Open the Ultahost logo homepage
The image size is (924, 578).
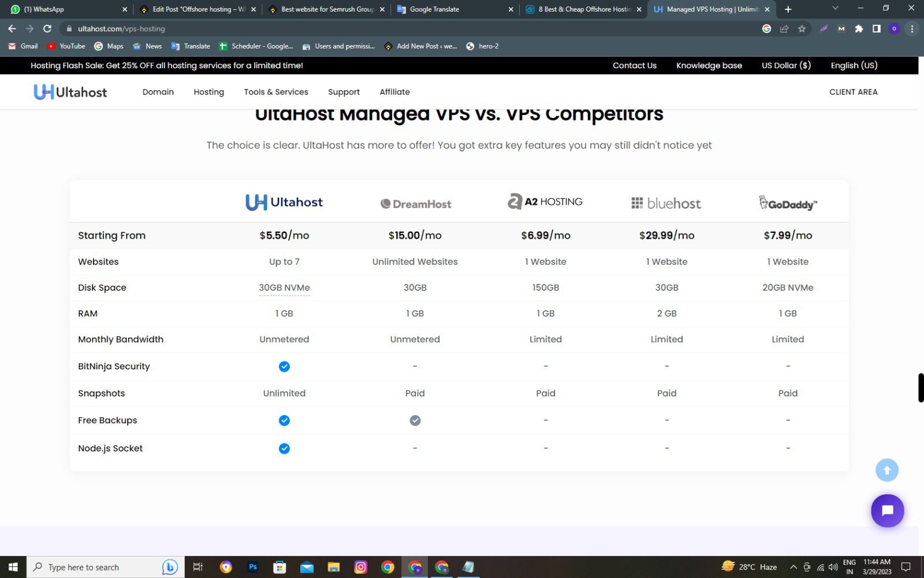[x=70, y=92]
